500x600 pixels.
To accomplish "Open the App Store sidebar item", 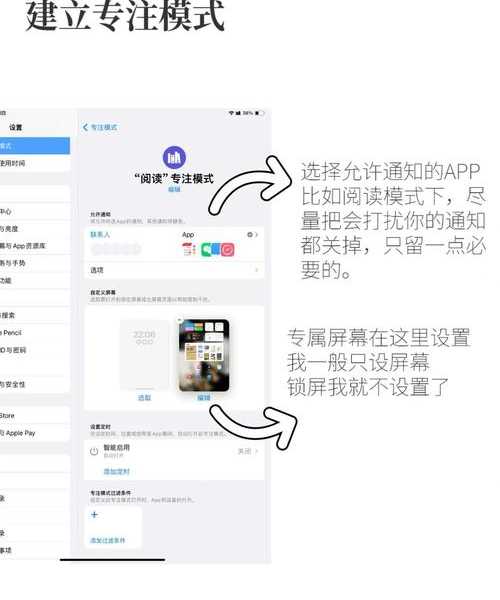I will click(x=34, y=416).
